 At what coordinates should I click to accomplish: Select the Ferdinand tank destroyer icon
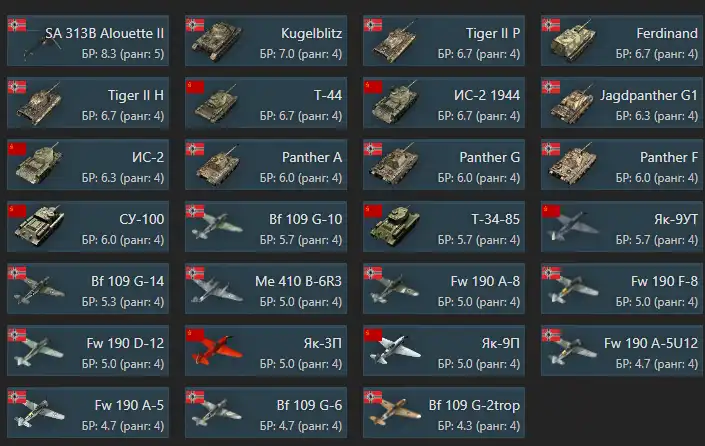pos(573,41)
